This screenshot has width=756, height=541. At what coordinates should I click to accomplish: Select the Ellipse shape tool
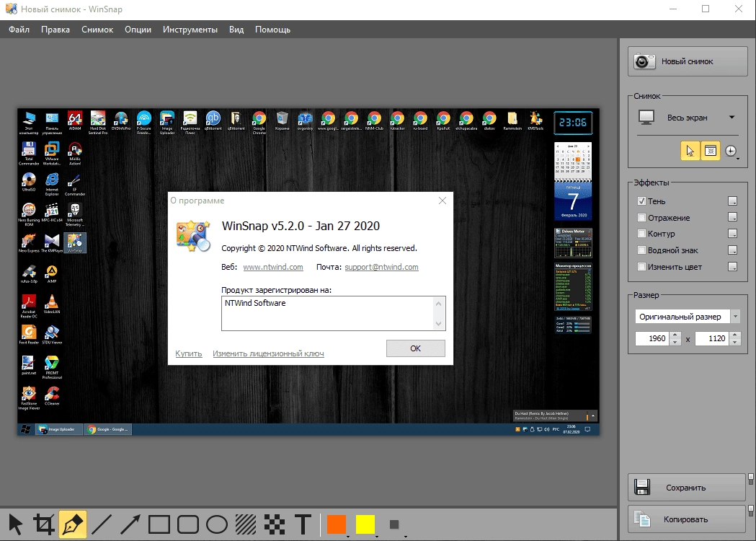click(217, 524)
